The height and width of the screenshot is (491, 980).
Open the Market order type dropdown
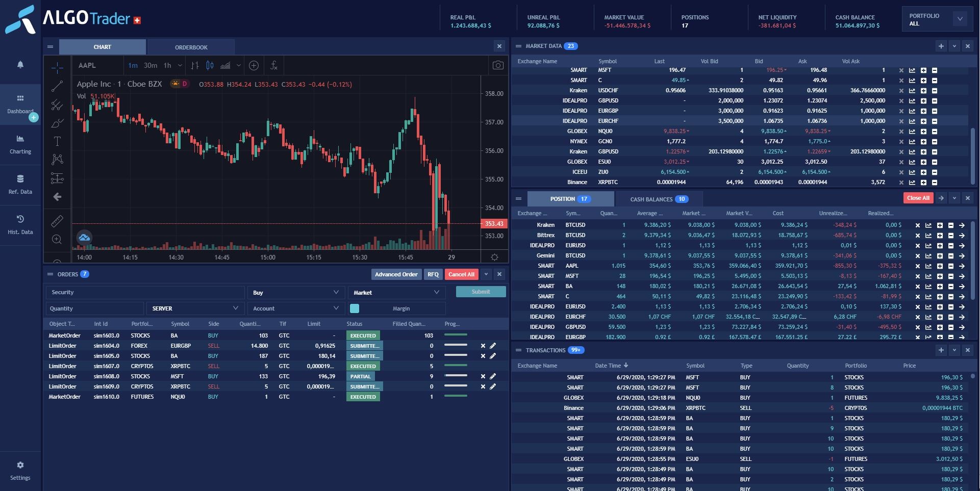click(396, 293)
